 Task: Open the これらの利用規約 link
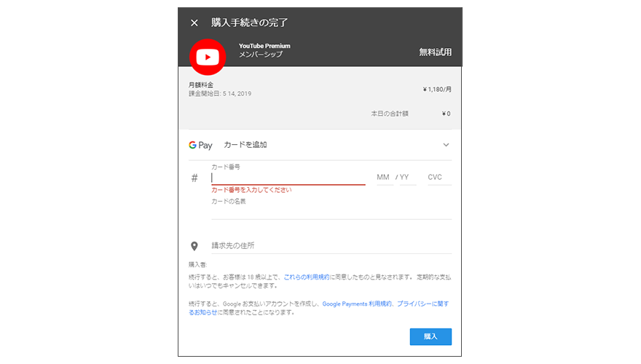point(307,277)
